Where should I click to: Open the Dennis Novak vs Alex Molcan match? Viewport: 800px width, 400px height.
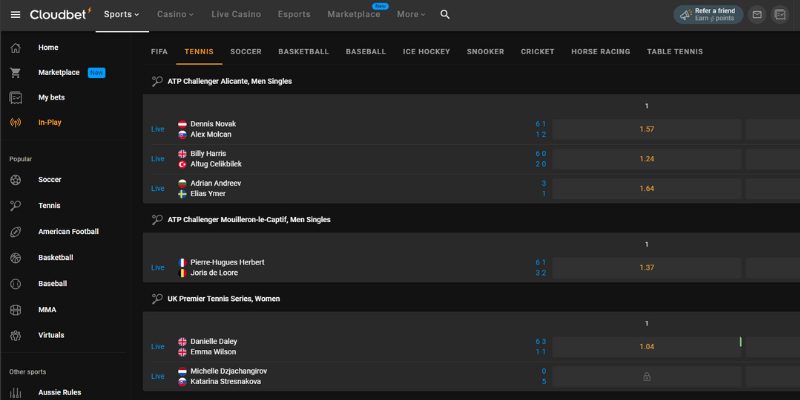click(213, 129)
